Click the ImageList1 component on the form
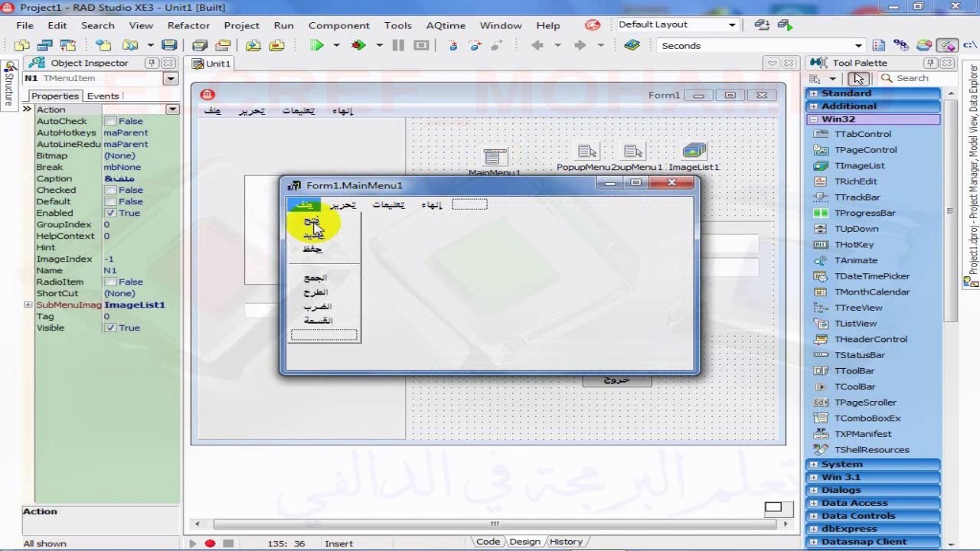The width and height of the screenshot is (980, 551). 694,151
